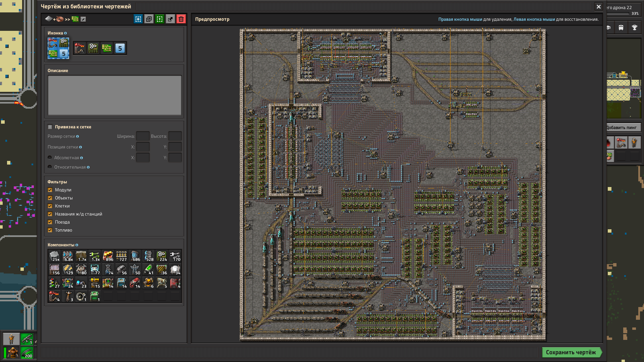Click the 33% progress bar
The width and height of the screenshot is (644, 362).
click(x=618, y=14)
